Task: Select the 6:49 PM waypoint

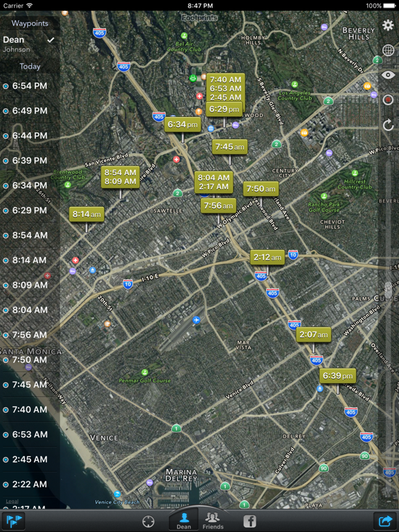Action: [30, 111]
